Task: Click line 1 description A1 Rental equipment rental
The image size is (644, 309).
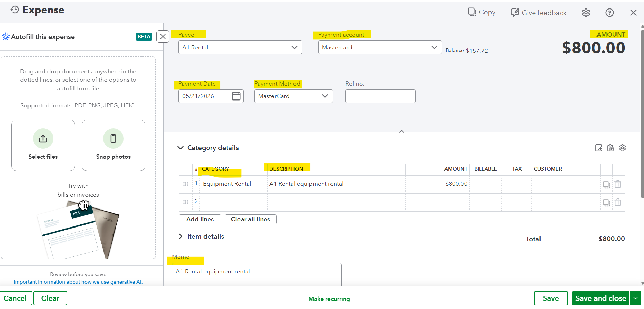Action: (336, 184)
